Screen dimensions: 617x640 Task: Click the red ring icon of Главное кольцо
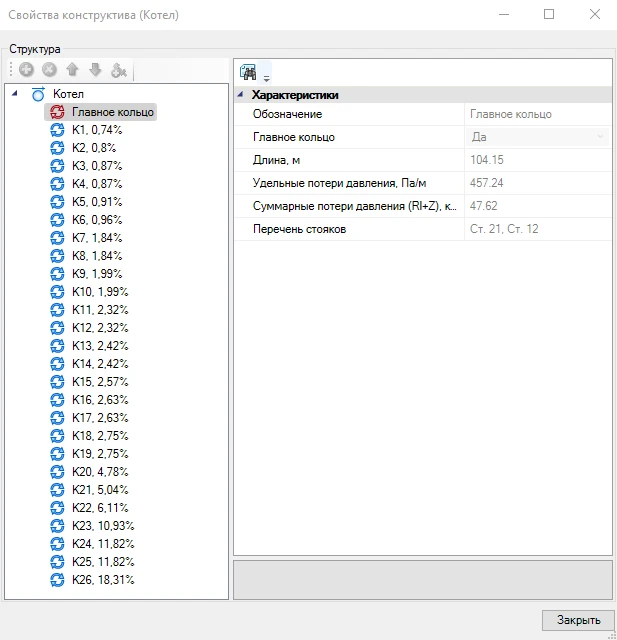point(57,112)
